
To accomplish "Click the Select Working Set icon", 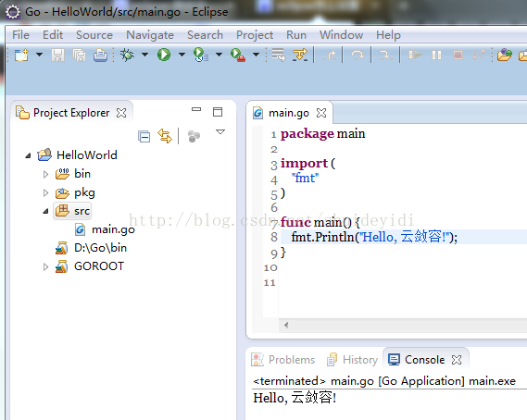I will click(x=194, y=136).
